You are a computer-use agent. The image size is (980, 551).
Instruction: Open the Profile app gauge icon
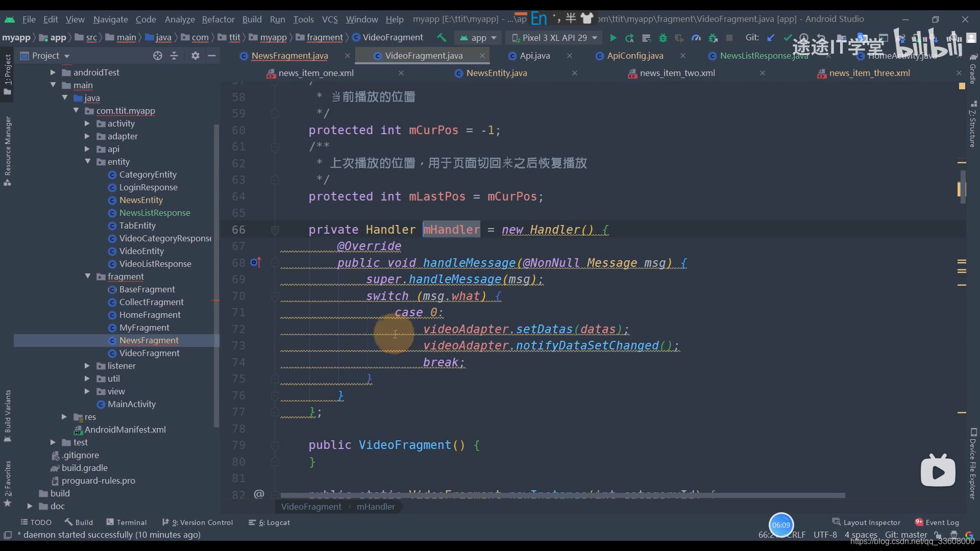(x=696, y=38)
